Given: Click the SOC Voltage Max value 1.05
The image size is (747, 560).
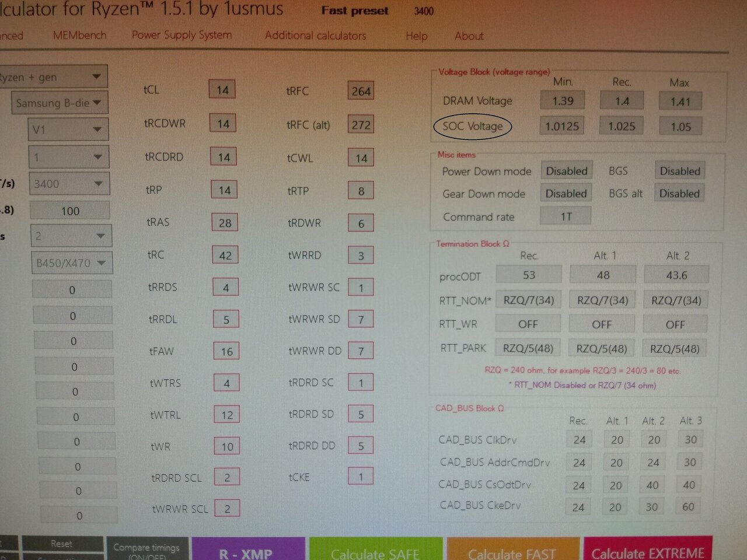Looking at the screenshot, I should tap(680, 127).
